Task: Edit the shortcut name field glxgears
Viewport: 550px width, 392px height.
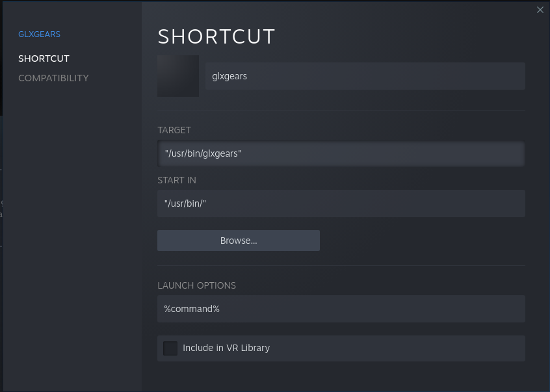Action: coord(365,76)
